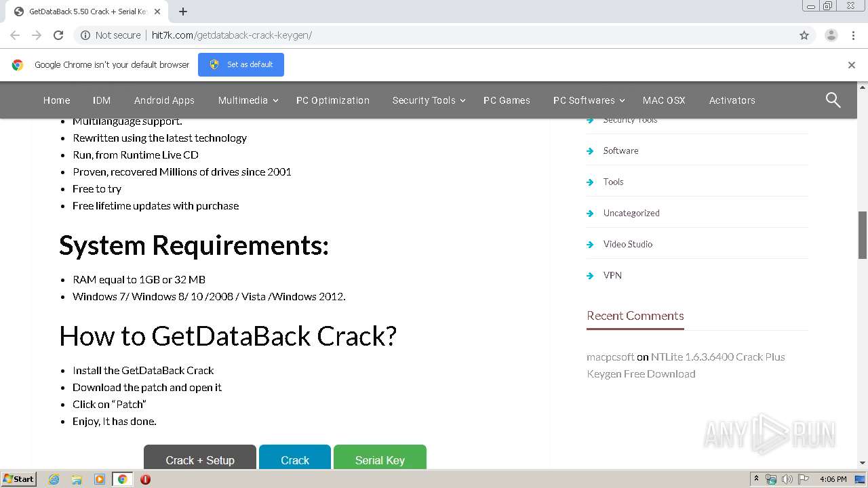The width and height of the screenshot is (868, 488).
Task: Bookmark this page with star icon
Action: click(804, 35)
